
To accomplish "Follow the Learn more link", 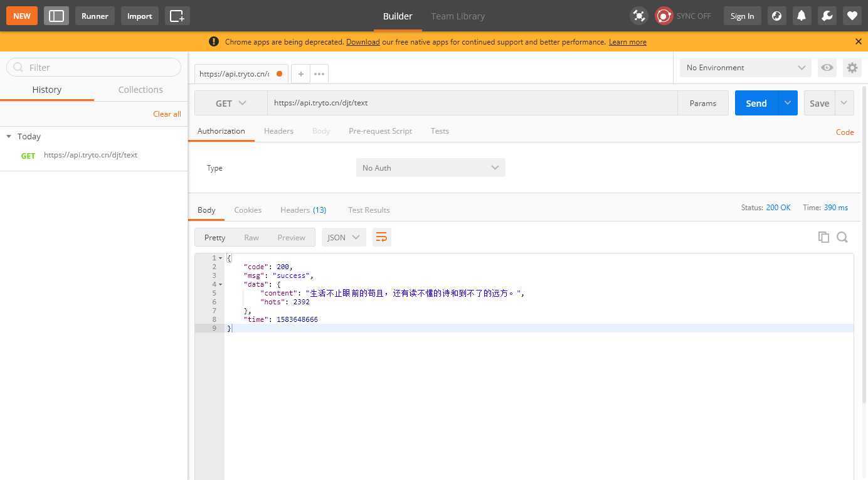I will tap(627, 41).
